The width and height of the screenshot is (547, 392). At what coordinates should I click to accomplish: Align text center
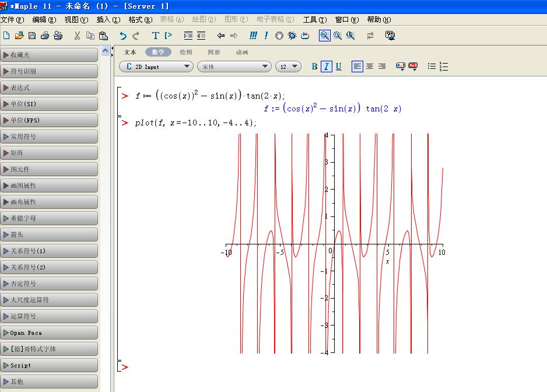pos(370,66)
